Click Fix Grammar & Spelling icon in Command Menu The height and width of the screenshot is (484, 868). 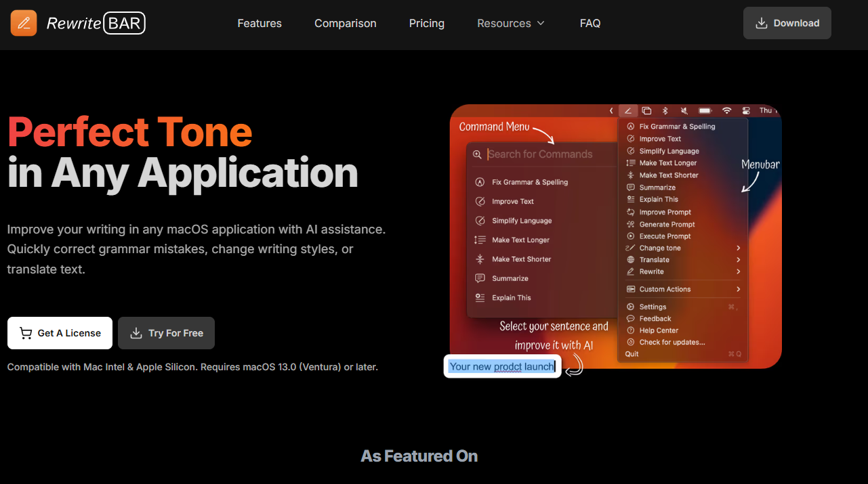click(480, 182)
